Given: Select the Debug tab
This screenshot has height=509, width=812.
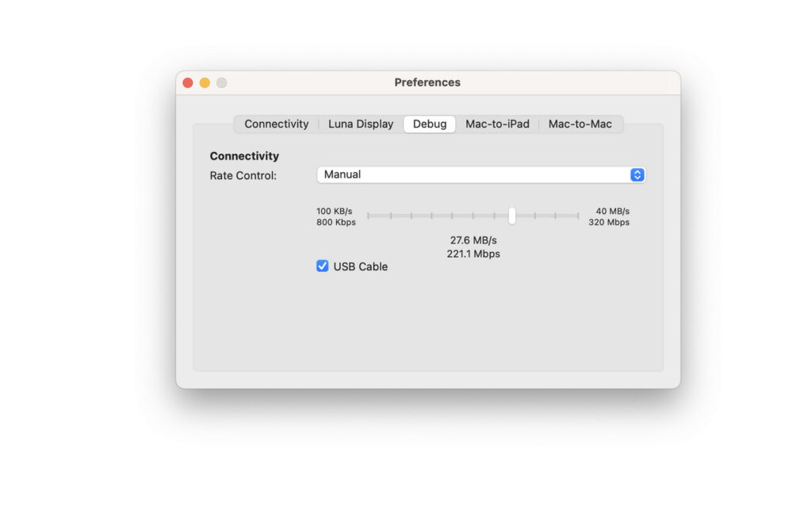Looking at the screenshot, I should tap(429, 124).
